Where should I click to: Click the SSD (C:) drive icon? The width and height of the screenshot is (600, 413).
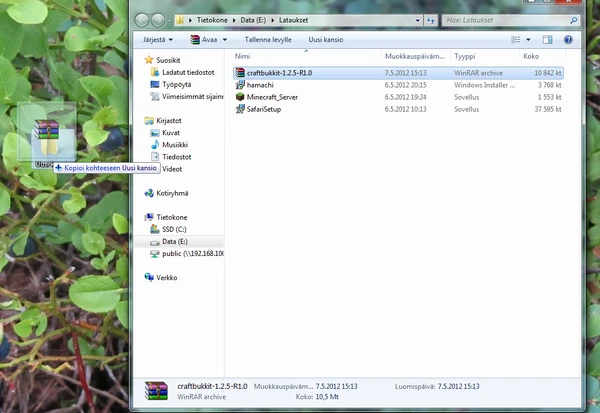point(155,229)
